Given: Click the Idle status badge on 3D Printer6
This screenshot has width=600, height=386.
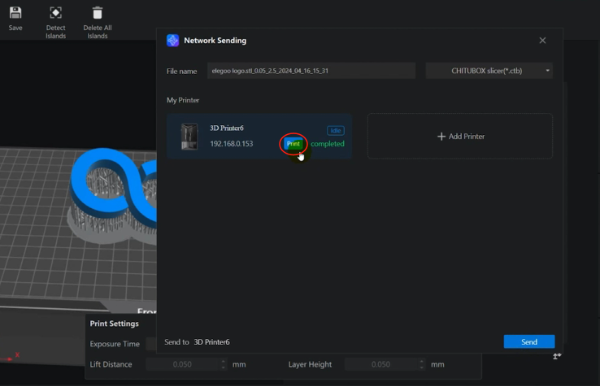Looking at the screenshot, I should [x=336, y=130].
